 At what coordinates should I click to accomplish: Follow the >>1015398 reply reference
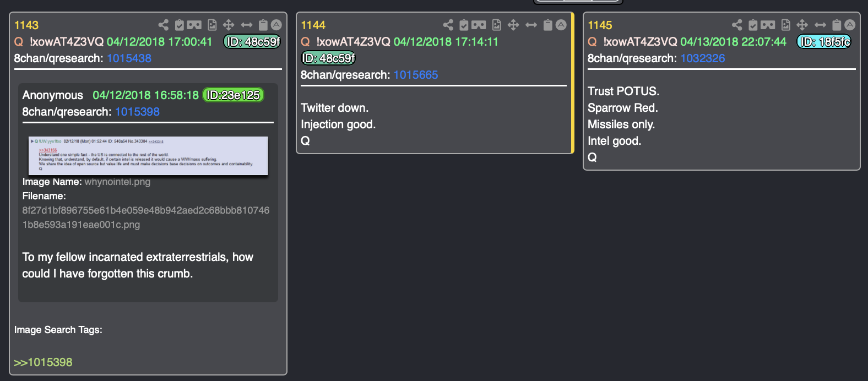[x=43, y=362]
